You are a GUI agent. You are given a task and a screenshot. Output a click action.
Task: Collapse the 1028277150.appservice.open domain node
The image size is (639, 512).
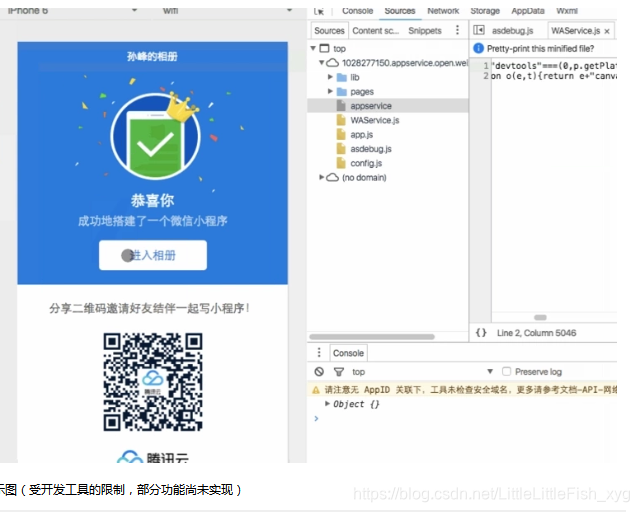click(x=322, y=62)
